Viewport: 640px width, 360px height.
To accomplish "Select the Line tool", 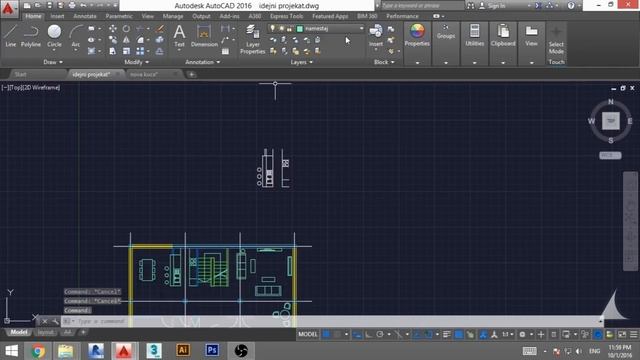I will tap(11, 36).
